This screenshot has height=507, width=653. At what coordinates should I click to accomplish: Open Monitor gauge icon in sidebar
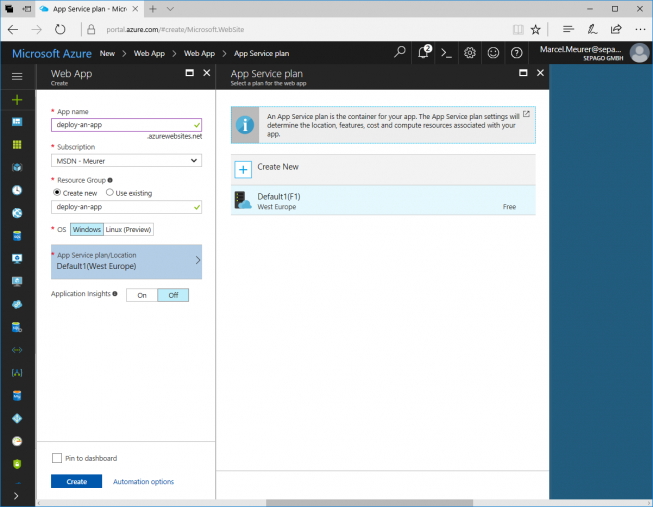[x=17, y=441]
